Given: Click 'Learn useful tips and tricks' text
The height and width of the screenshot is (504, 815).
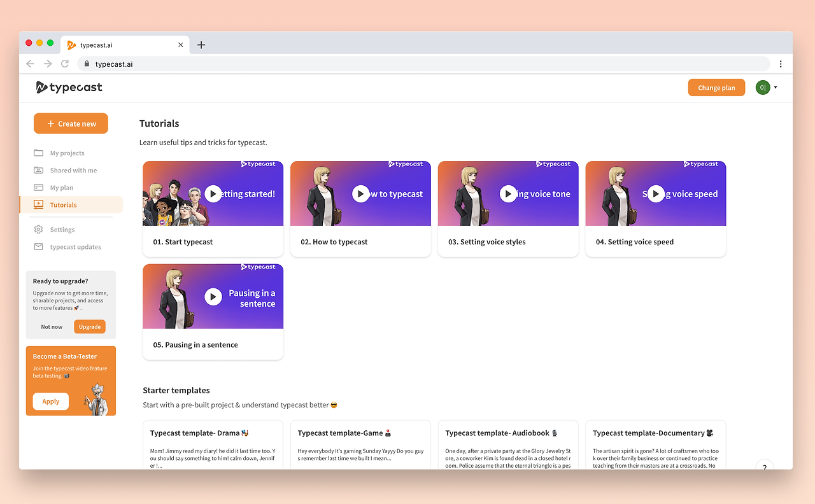Looking at the screenshot, I should coord(203,143).
